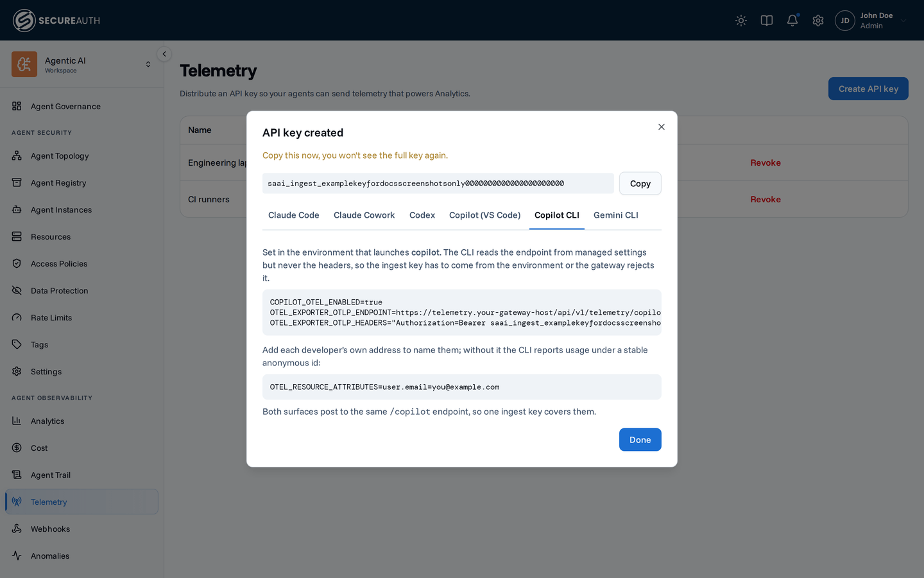Viewport: 924px width, 578px height.
Task: Click the 'CI runners' row name
Action: pos(209,199)
